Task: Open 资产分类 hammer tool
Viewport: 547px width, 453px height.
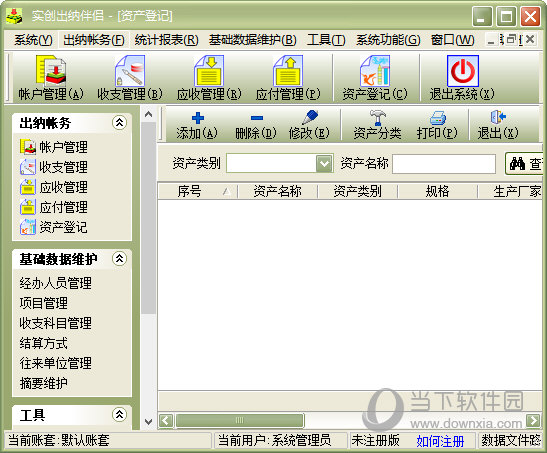Action: (377, 125)
